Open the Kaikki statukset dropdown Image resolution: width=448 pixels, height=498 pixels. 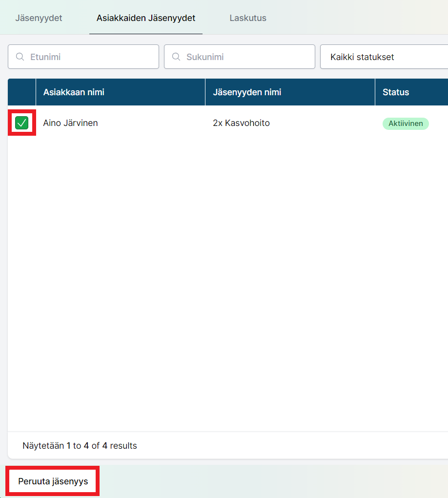384,57
